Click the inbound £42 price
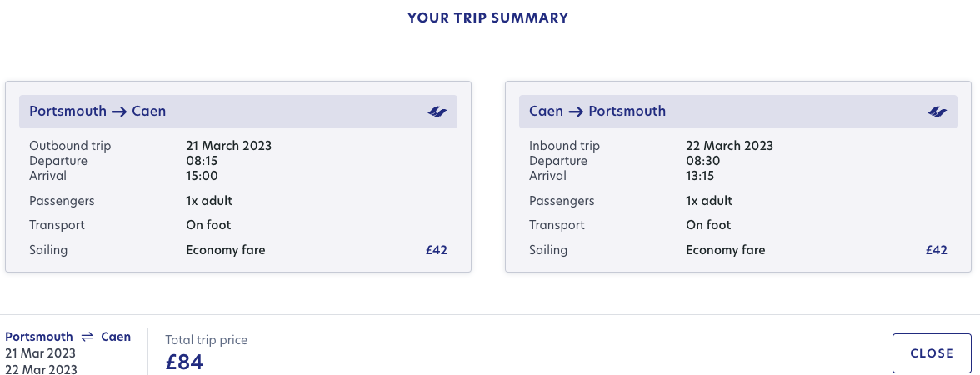Screen dimensions: 980x375 coord(937,250)
